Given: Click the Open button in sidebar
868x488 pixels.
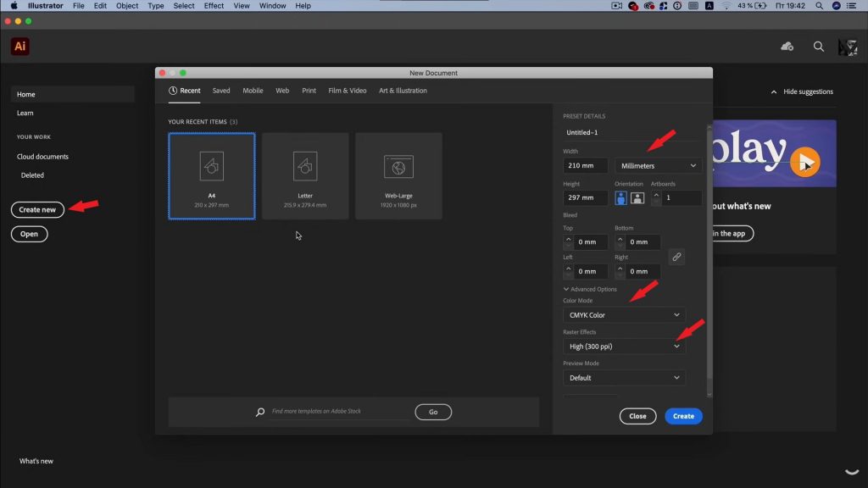Looking at the screenshot, I should (30, 234).
